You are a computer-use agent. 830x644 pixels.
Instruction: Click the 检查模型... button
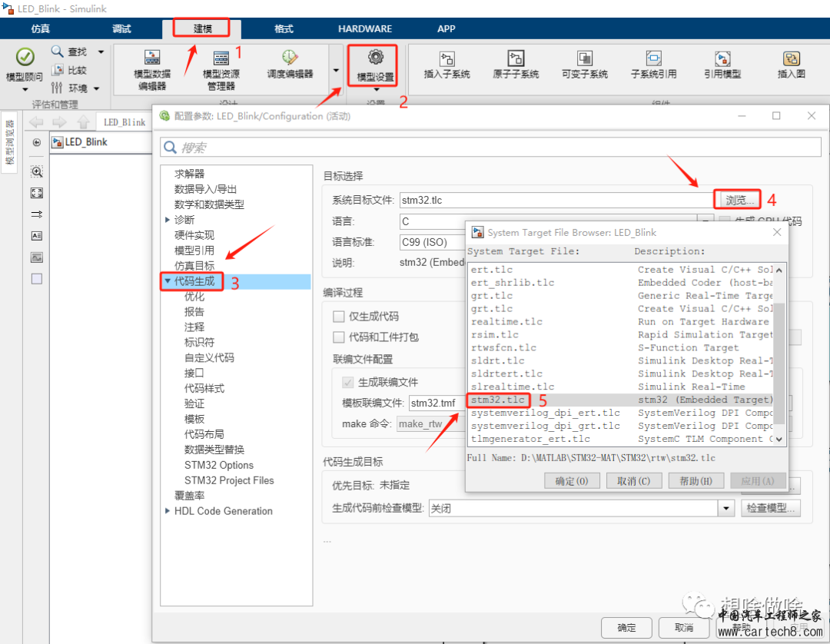point(771,509)
